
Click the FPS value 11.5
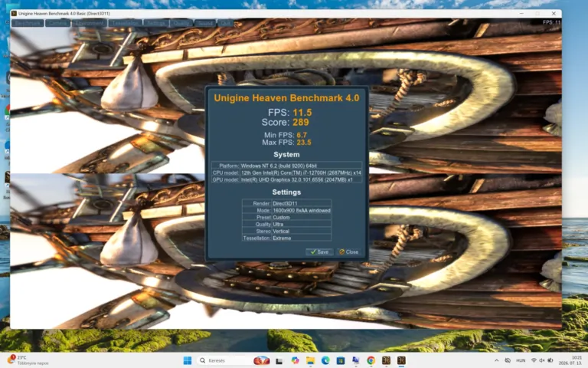pyautogui.click(x=302, y=112)
